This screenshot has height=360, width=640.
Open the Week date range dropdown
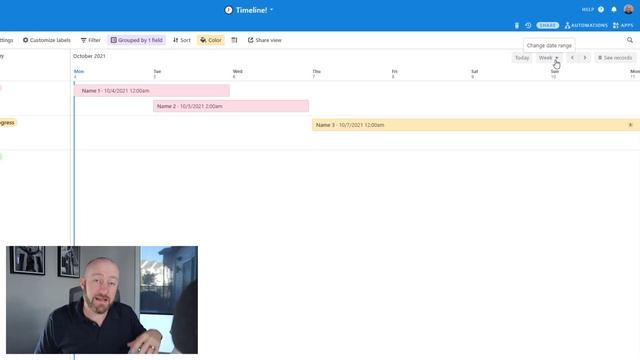click(549, 58)
